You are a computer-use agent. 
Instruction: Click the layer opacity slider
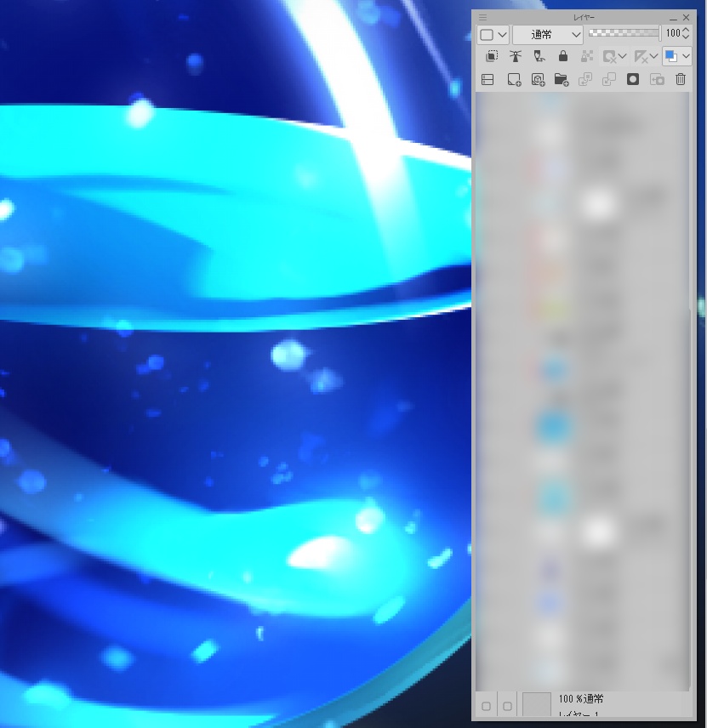pos(624,33)
